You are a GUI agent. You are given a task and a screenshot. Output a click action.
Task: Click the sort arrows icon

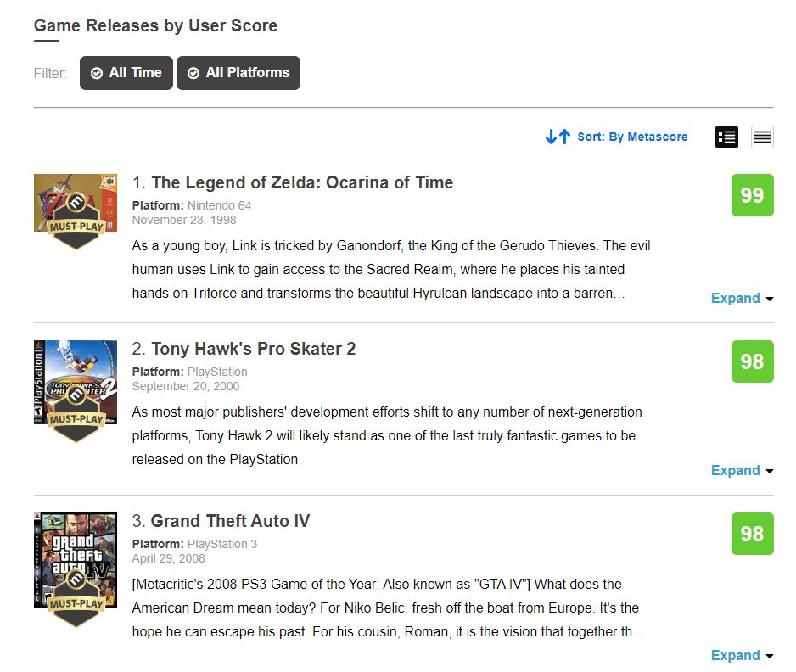pyautogui.click(x=558, y=137)
